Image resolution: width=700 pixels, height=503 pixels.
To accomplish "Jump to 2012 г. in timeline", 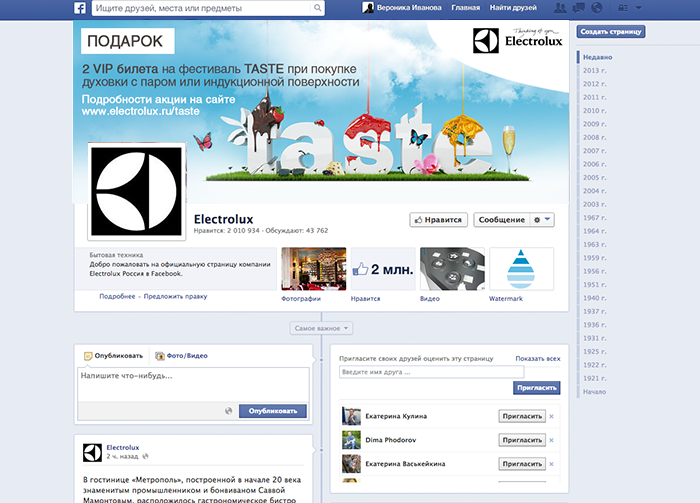I will tap(594, 84).
